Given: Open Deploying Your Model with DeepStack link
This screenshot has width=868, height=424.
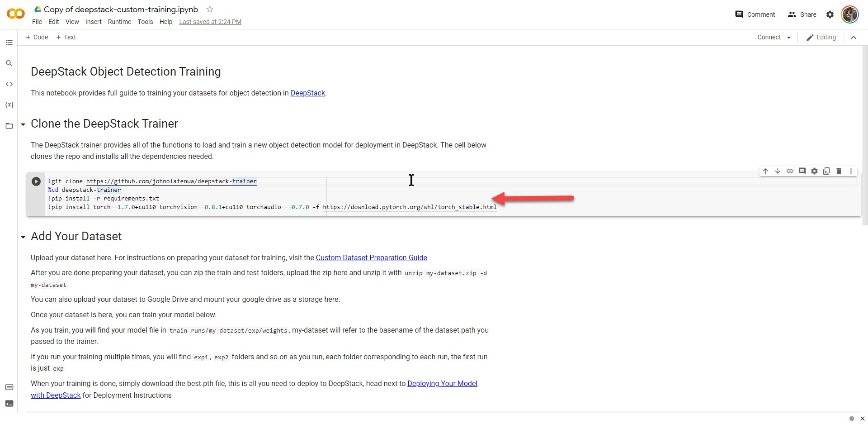Looking at the screenshot, I should pyautogui.click(x=442, y=383).
